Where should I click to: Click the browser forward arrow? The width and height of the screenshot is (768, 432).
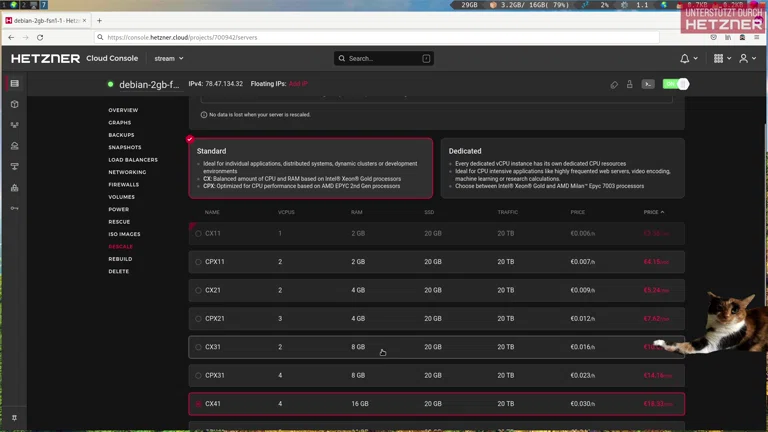(x=25, y=37)
